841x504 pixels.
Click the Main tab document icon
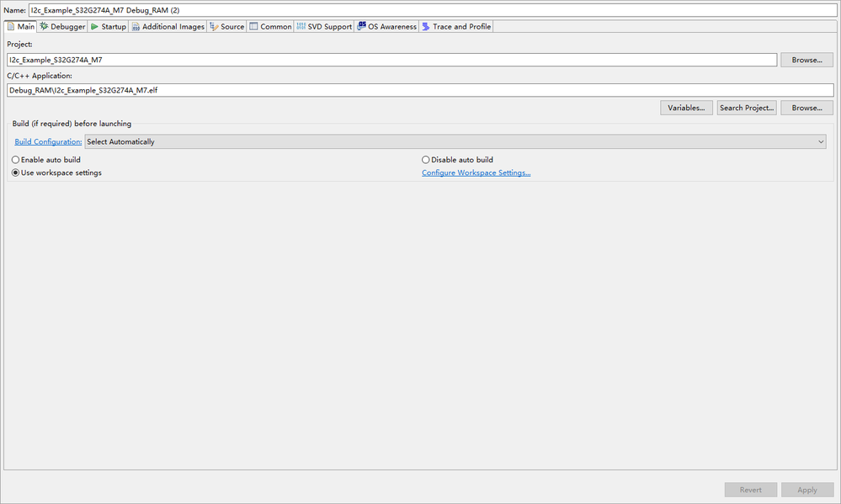(11, 26)
